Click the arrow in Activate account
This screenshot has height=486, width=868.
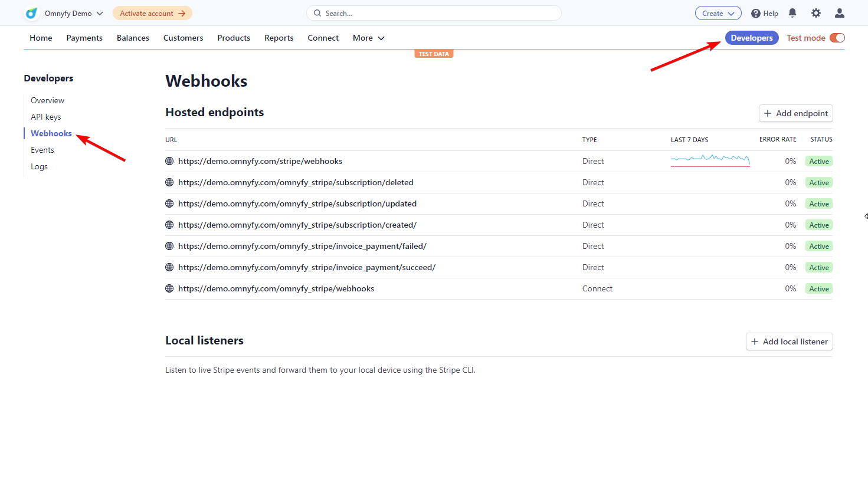[x=182, y=13]
